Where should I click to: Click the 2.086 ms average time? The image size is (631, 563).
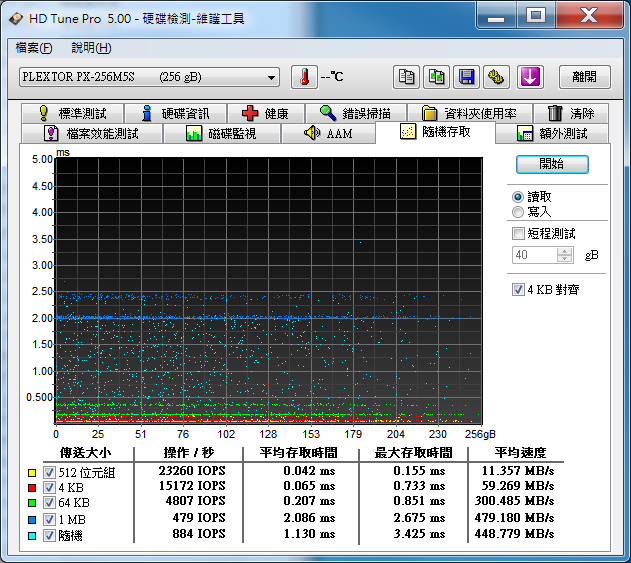309,518
